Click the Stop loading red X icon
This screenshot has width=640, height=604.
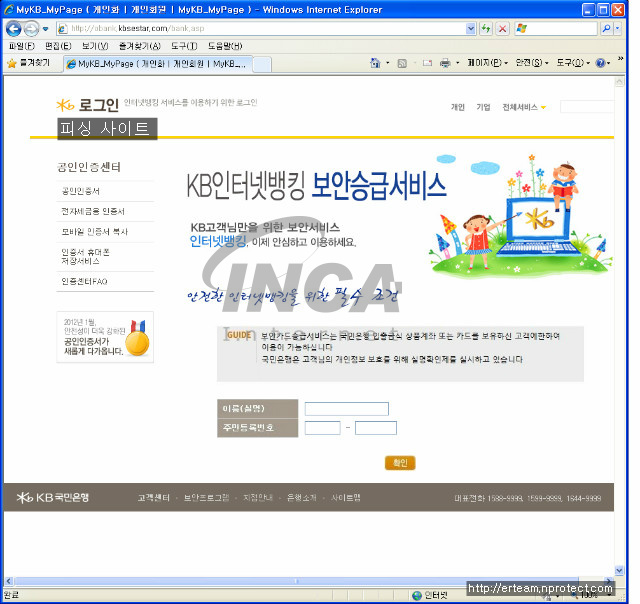pyautogui.click(x=502, y=28)
